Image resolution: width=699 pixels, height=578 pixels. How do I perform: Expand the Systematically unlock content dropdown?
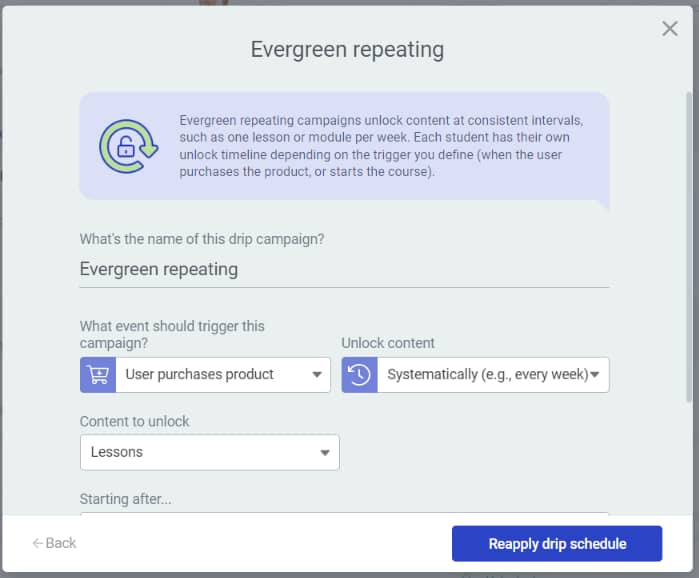(492, 375)
